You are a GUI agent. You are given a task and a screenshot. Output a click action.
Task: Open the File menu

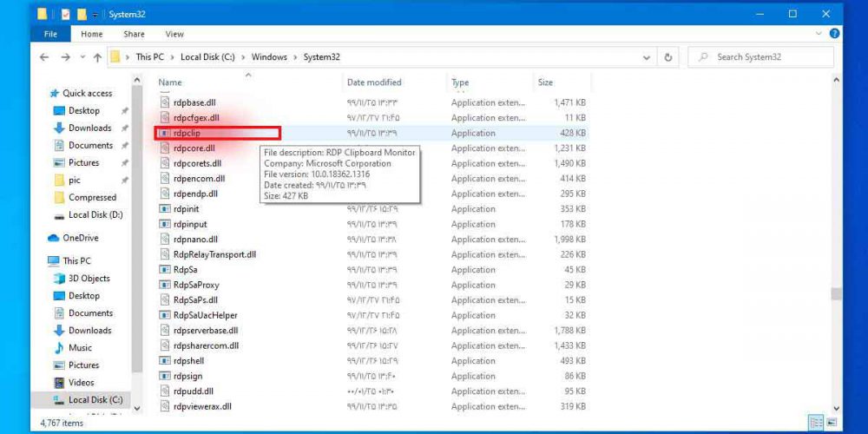tap(50, 34)
